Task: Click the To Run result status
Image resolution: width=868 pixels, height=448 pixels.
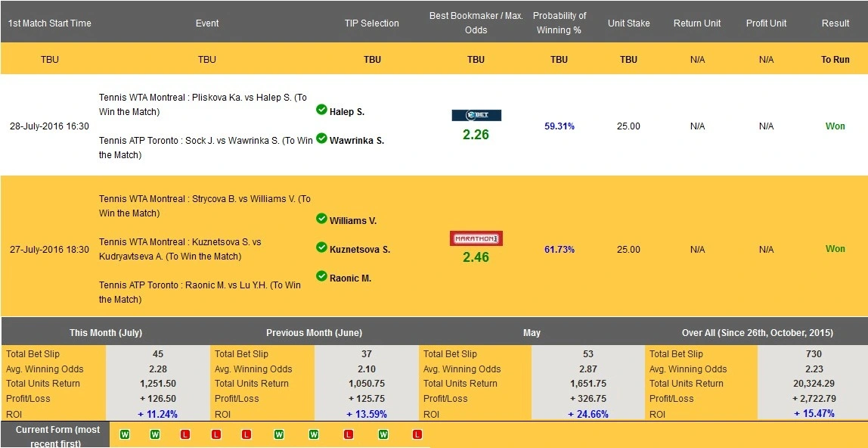Action: [835, 59]
